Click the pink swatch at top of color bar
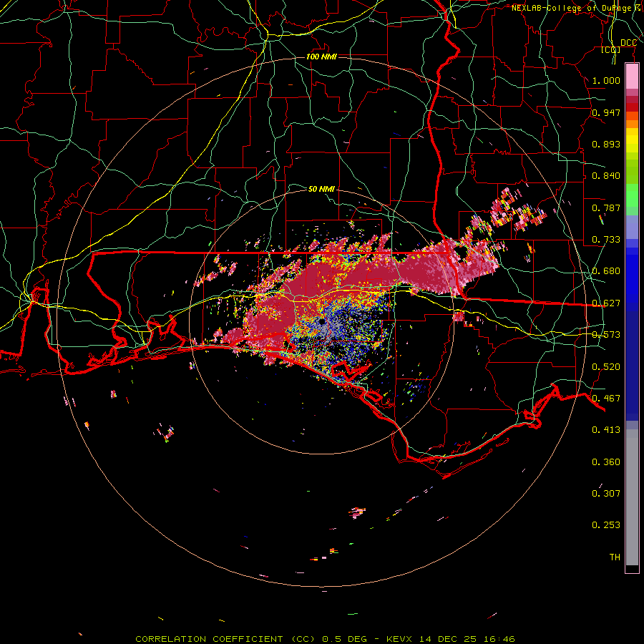Screen dimensions: 644x644 (x=632, y=77)
